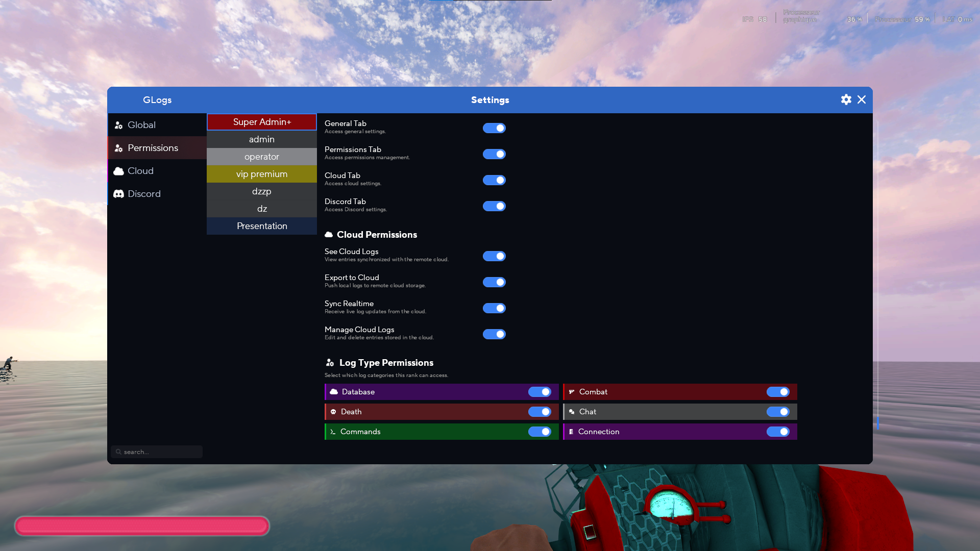This screenshot has height=551, width=980.
Task: Switch to the Global tab
Action: (x=157, y=125)
